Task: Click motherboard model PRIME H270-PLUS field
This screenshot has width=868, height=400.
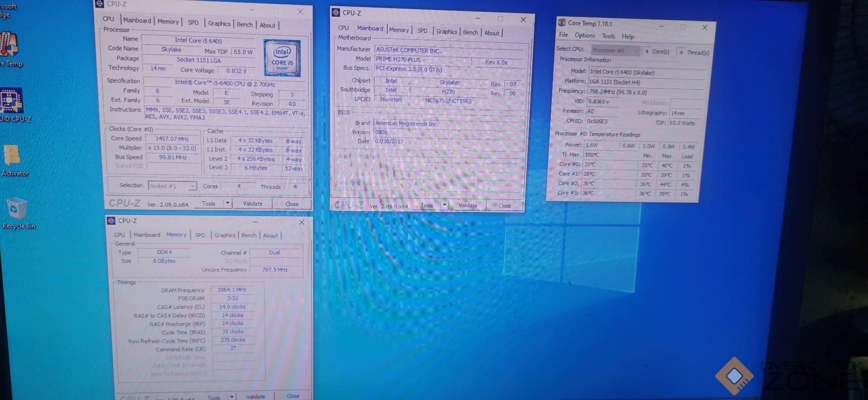Action: pyautogui.click(x=422, y=59)
